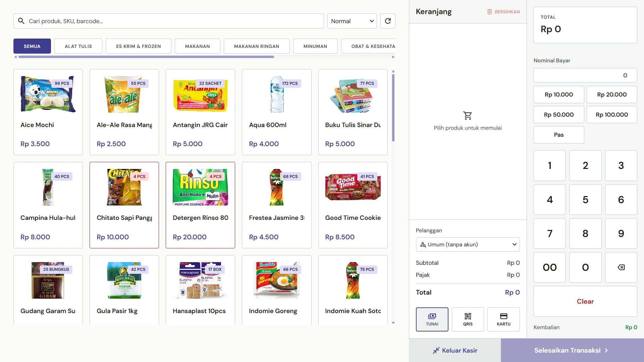The width and height of the screenshot is (644, 362).
Task: Select the Es Krim & Frozen tab
Action: click(x=139, y=46)
